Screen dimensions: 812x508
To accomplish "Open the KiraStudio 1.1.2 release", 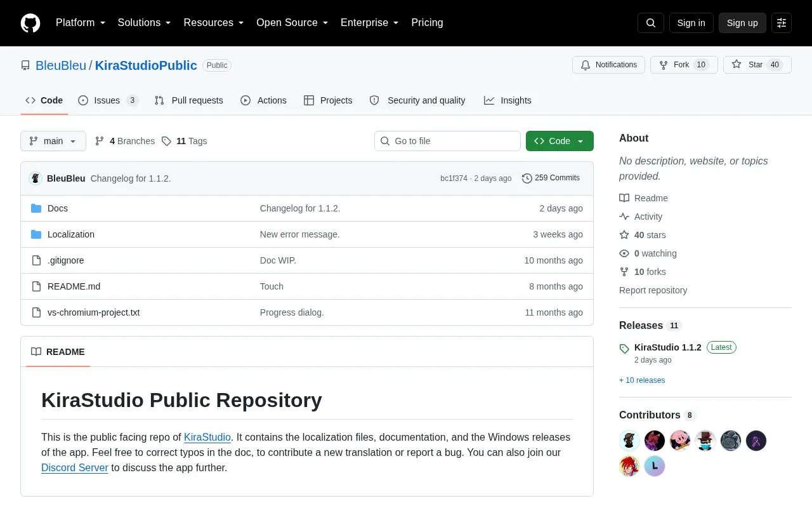I will pyautogui.click(x=668, y=347).
